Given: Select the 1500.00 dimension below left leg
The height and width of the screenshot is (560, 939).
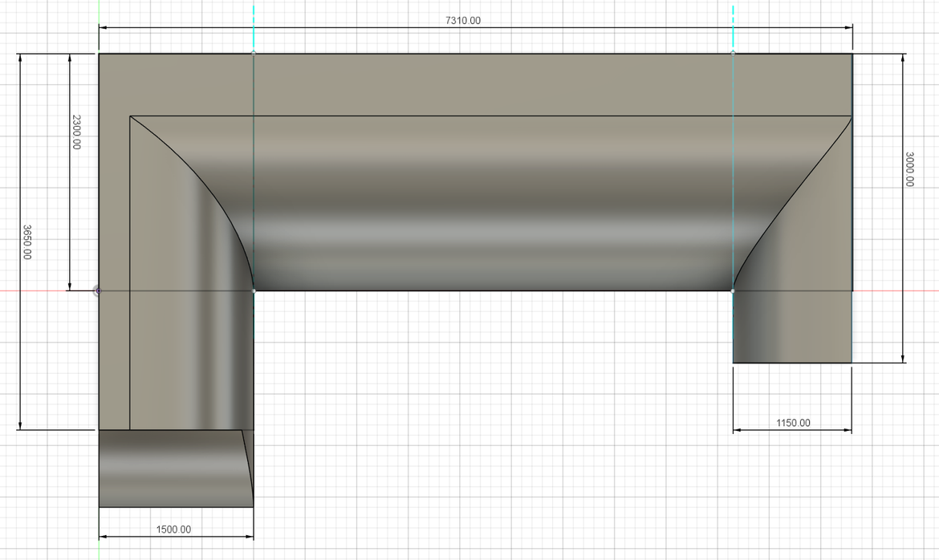Looking at the screenshot, I should coord(175,528).
